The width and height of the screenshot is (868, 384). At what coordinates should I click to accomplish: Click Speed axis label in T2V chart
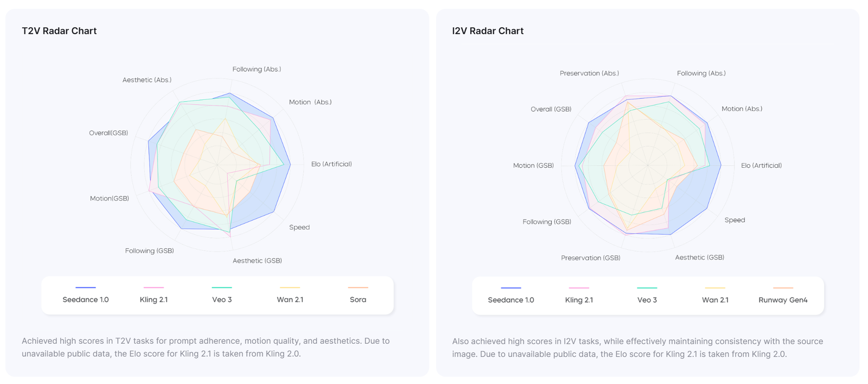click(x=299, y=227)
